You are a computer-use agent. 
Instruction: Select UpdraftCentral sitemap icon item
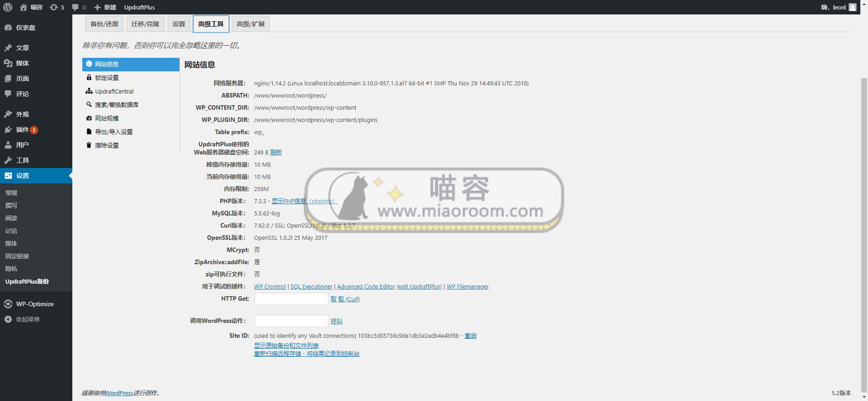point(89,91)
